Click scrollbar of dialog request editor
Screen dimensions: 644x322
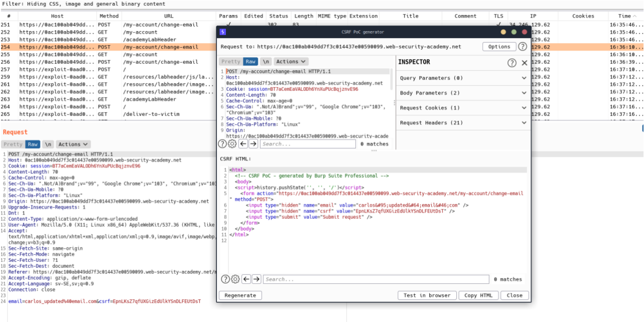pos(392,79)
